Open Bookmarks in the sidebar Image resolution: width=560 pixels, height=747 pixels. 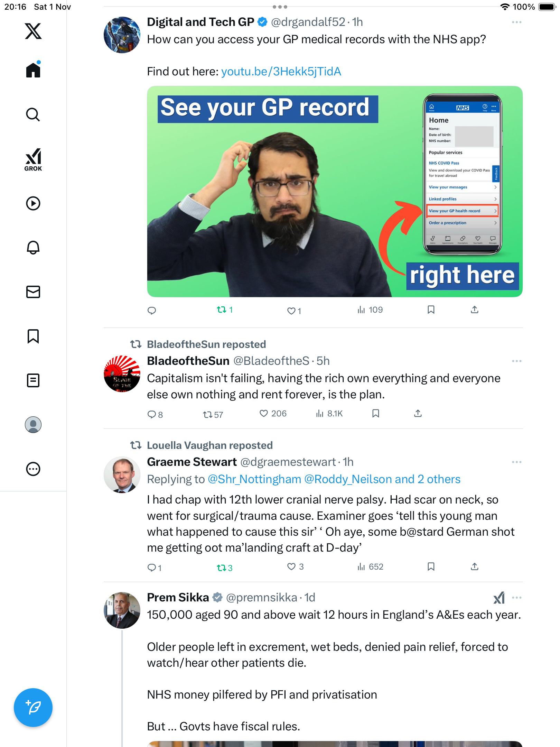coord(33,336)
